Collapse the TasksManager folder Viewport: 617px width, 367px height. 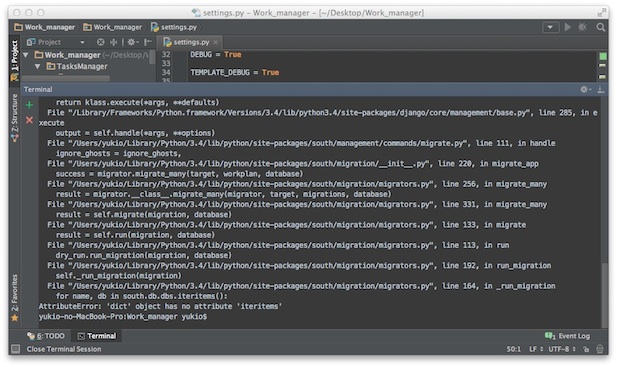pyautogui.click(x=38, y=66)
